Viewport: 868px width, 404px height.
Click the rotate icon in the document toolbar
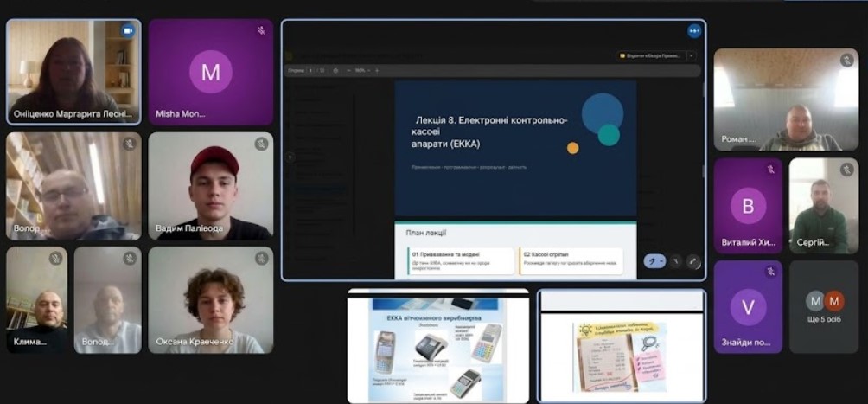click(335, 70)
